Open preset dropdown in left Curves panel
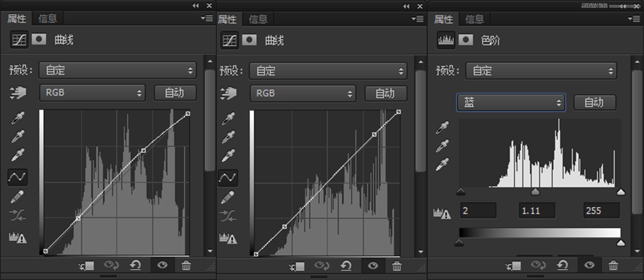Viewport: 644px width, 280px height. [118, 70]
